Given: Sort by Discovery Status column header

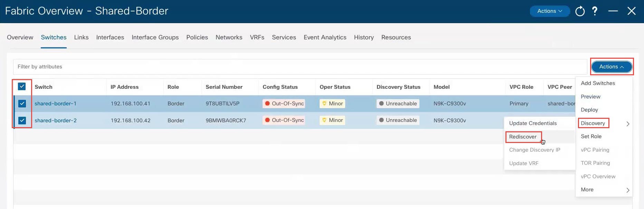Looking at the screenshot, I should [x=398, y=87].
